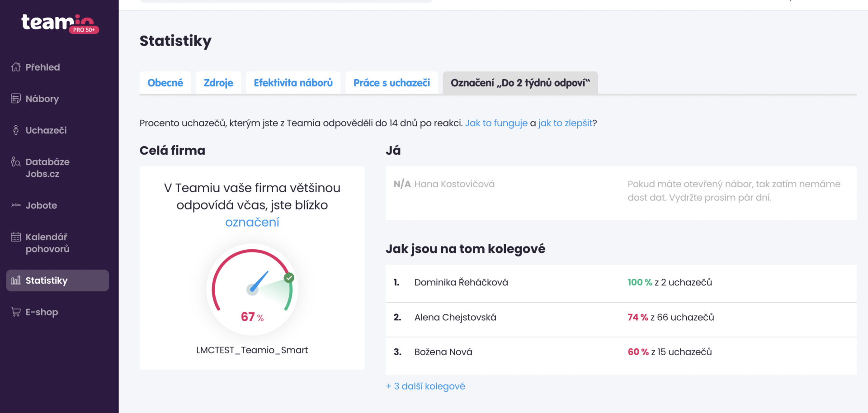Switch to the Zdroje tab
868x413 pixels.
pyautogui.click(x=218, y=82)
